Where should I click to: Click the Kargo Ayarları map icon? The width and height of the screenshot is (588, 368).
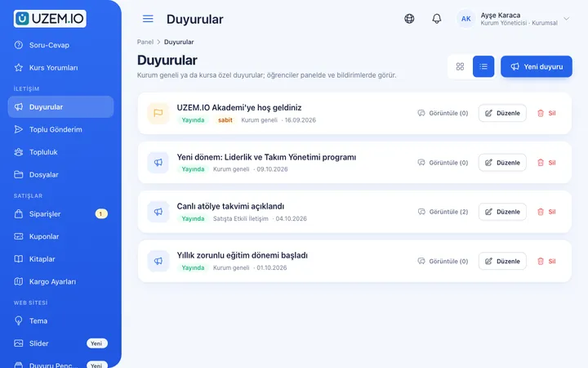18,281
